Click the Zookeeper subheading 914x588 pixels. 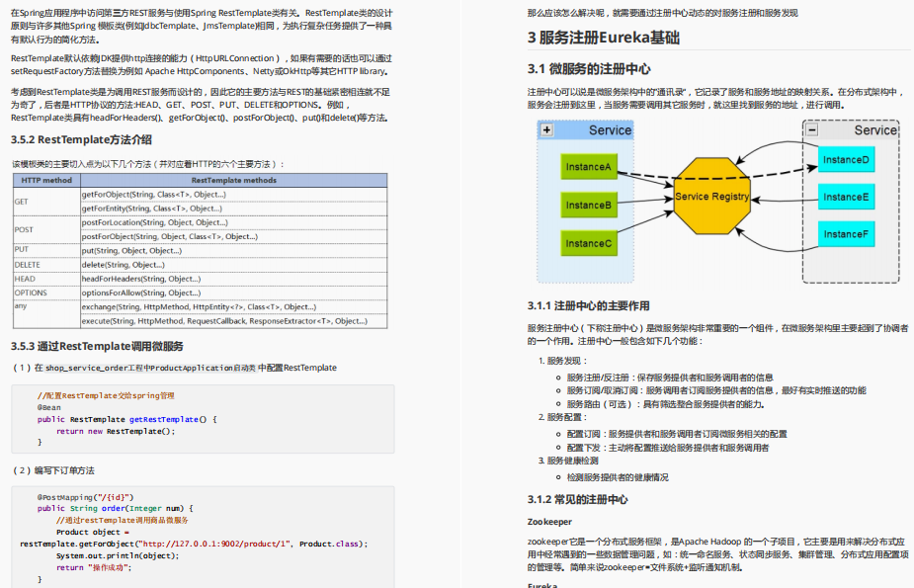(x=549, y=522)
